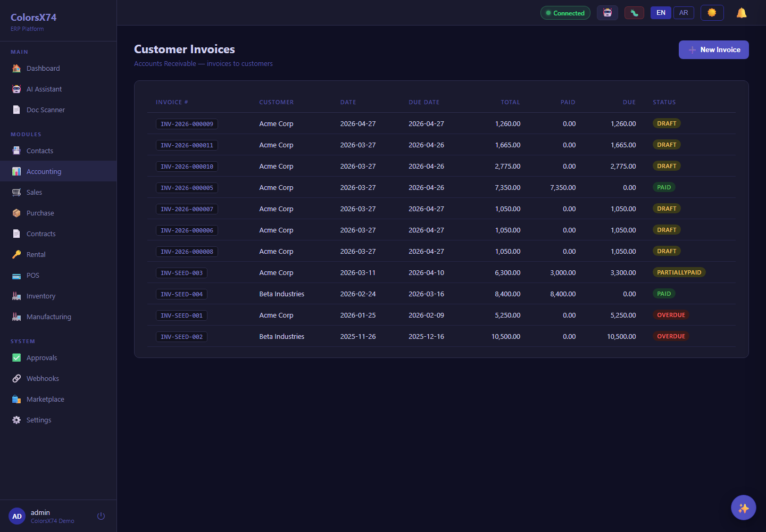
Task: Open invoice INV-2026-000010
Action: pyautogui.click(x=187, y=167)
